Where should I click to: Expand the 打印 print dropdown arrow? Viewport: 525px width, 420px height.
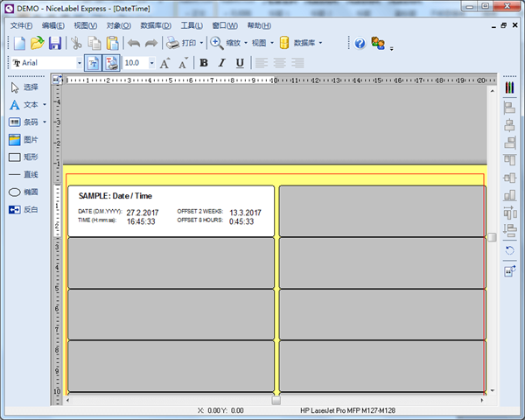point(201,43)
